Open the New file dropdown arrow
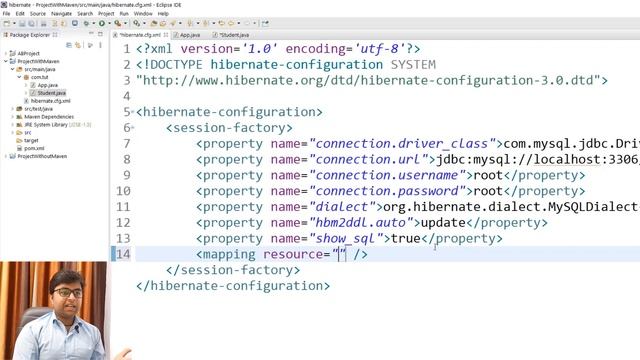 (x=14, y=23)
